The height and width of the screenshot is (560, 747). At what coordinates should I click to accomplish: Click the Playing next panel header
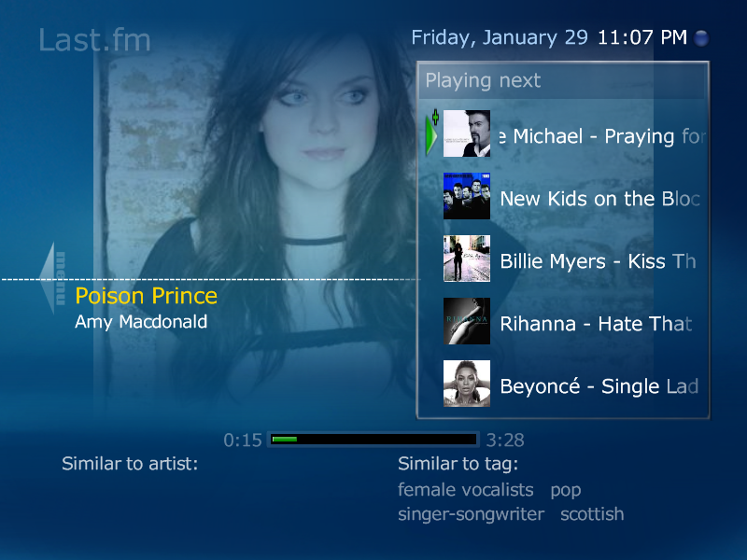click(x=562, y=80)
